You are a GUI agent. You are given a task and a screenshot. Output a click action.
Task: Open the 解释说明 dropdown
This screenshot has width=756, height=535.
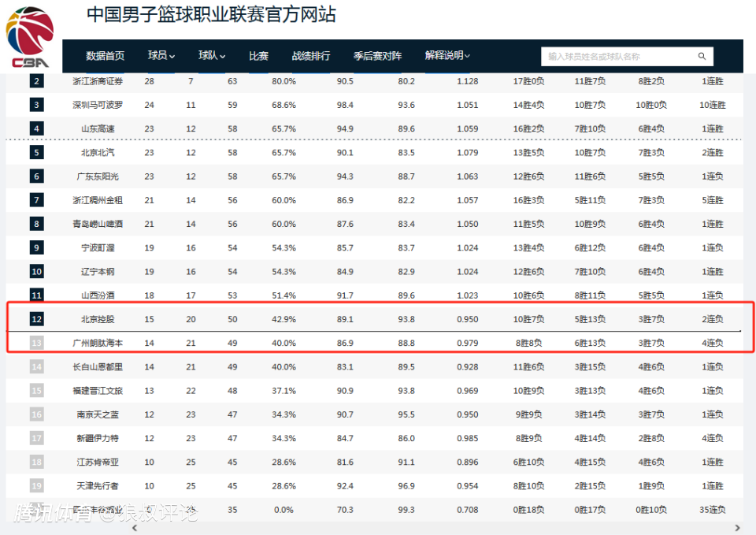(447, 56)
